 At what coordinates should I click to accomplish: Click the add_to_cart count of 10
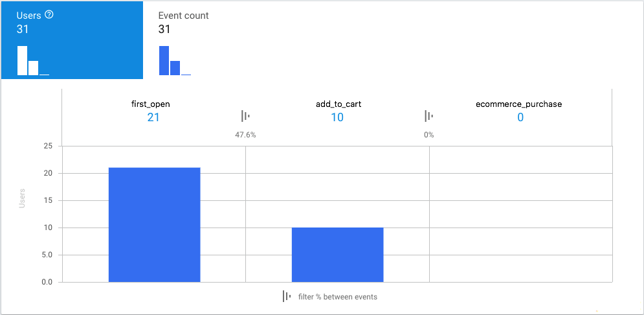coord(337,117)
